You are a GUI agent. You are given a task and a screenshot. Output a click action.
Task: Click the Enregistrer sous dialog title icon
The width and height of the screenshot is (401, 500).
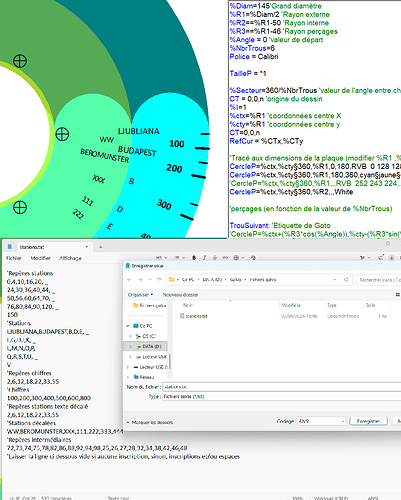(x=127, y=266)
